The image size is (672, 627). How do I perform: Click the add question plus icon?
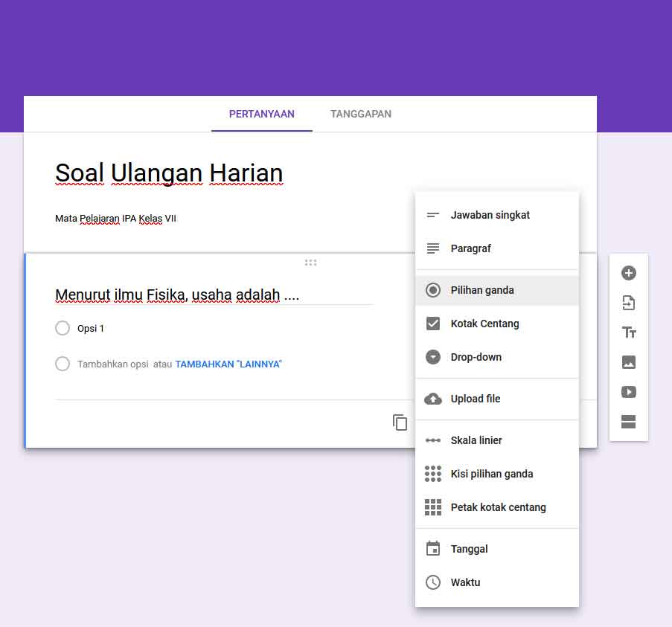[628, 273]
